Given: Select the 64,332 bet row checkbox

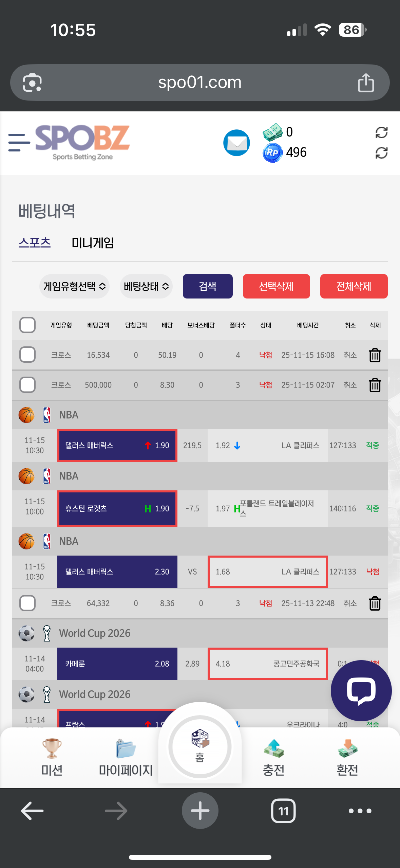Looking at the screenshot, I should pyautogui.click(x=27, y=603).
